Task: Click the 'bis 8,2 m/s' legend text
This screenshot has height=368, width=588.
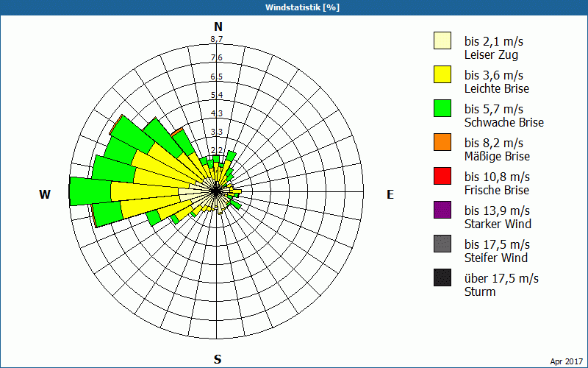Action: (x=493, y=143)
